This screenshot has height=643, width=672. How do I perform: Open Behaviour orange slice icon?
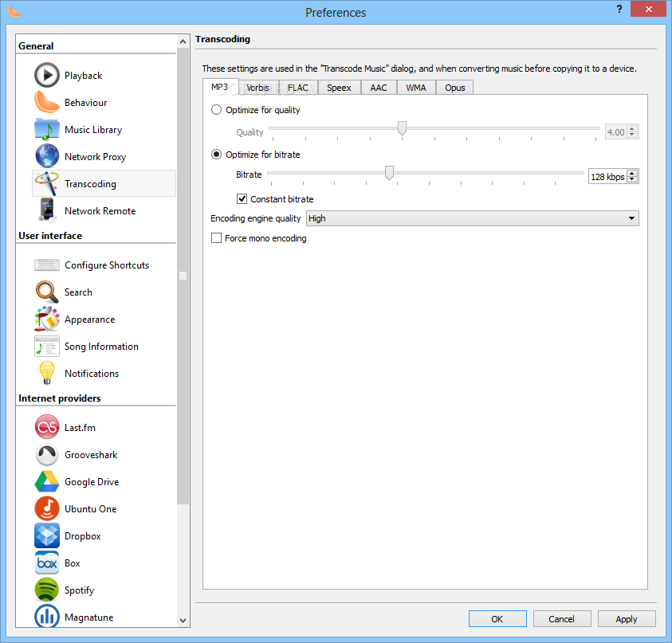[x=47, y=102]
